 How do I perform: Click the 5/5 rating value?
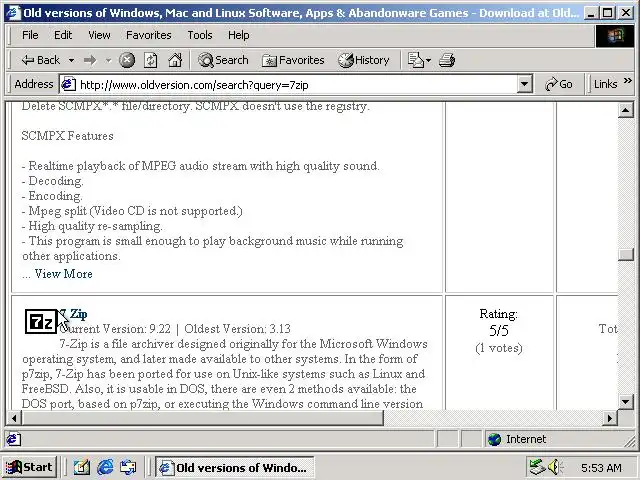click(x=499, y=331)
